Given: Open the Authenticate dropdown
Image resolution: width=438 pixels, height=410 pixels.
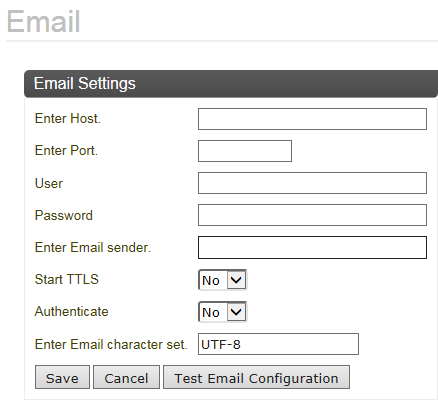Looking at the screenshot, I should pos(222,312).
